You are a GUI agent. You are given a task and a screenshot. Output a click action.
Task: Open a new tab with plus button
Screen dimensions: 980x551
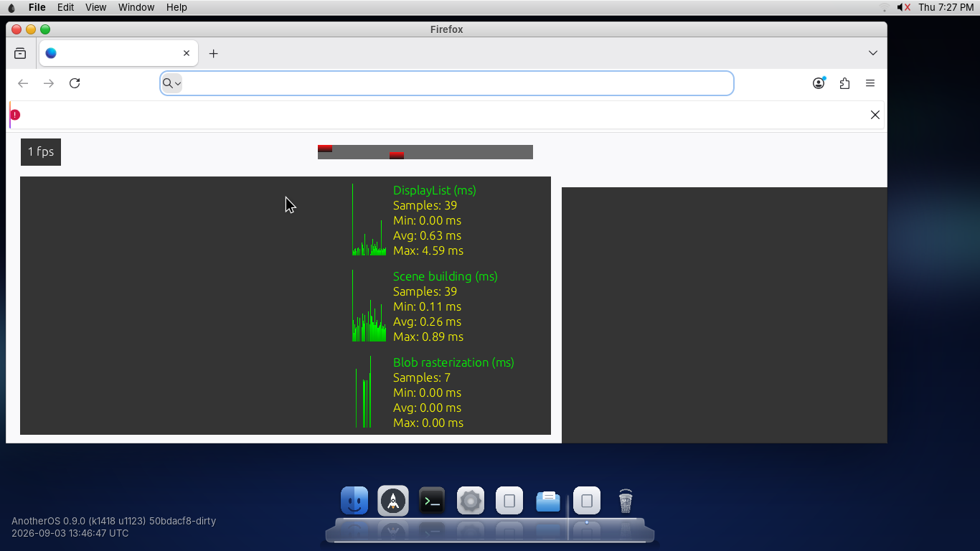click(x=213, y=53)
